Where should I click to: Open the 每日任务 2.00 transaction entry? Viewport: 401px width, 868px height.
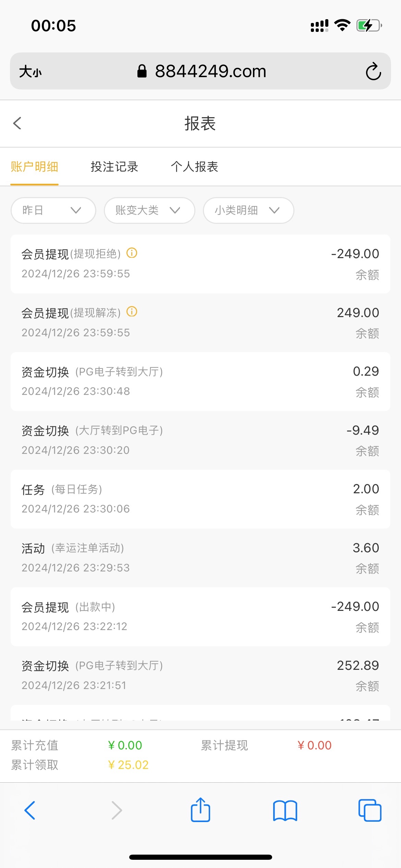[x=200, y=499]
